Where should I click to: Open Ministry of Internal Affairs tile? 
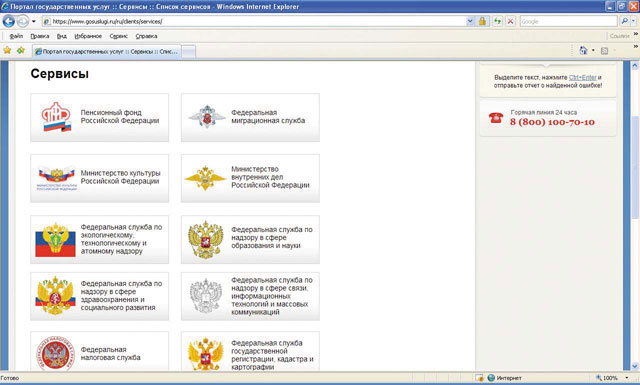(250, 178)
